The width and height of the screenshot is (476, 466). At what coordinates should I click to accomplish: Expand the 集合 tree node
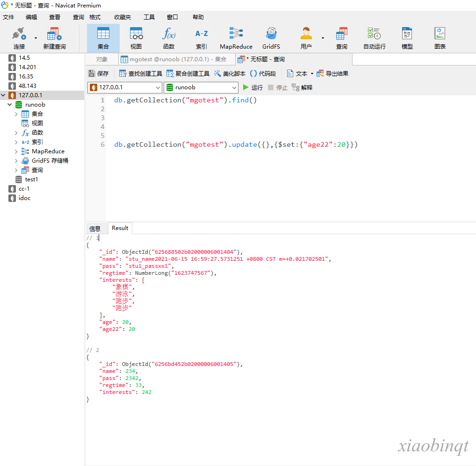click(x=16, y=114)
